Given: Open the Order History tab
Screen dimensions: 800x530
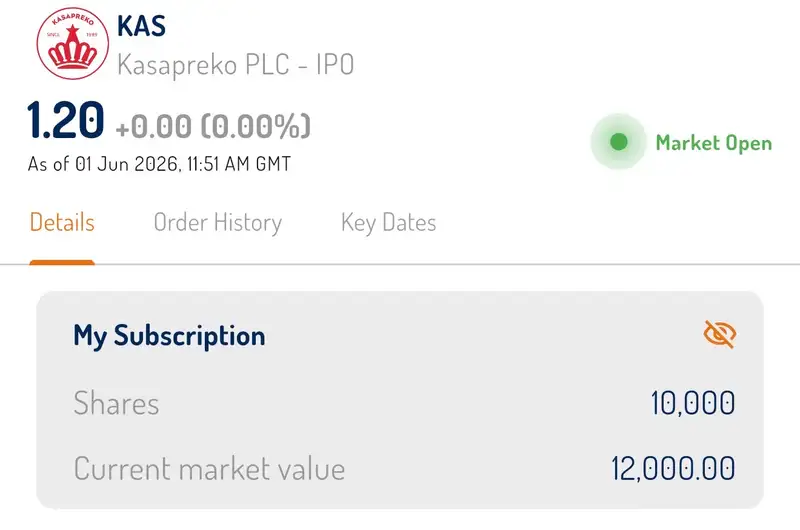Looking at the screenshot, I should (x=218, y=223).
